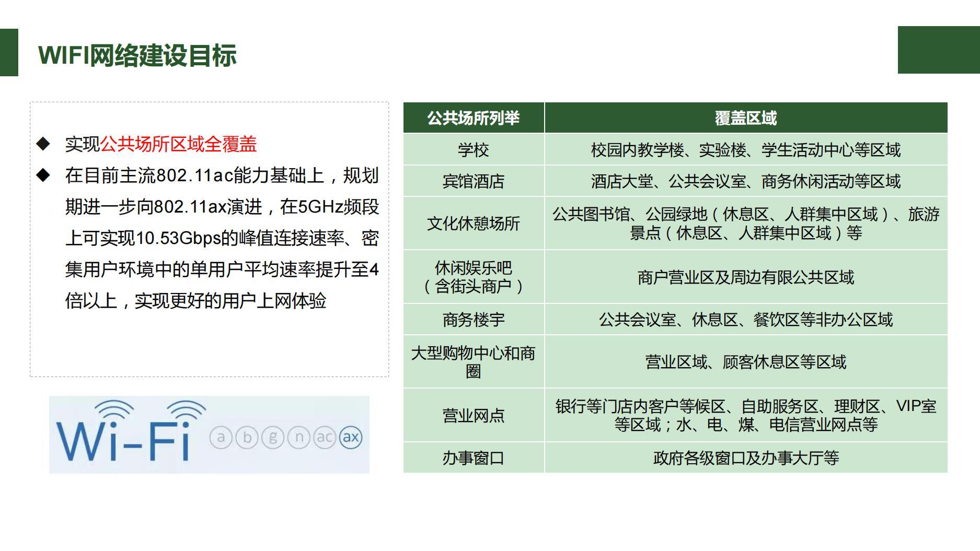Click the "b" circle in the Wi-Fi image

tap(247, 437)
